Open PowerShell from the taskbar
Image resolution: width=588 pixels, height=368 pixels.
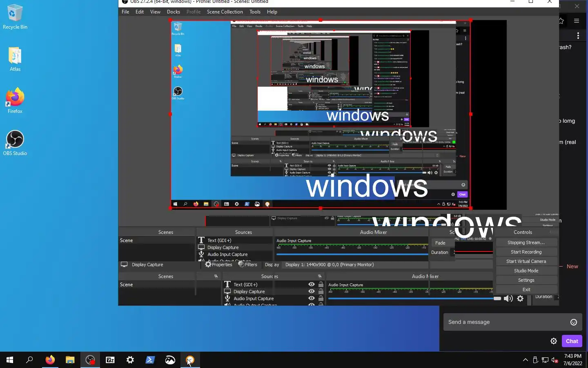(x=150, y=360)
